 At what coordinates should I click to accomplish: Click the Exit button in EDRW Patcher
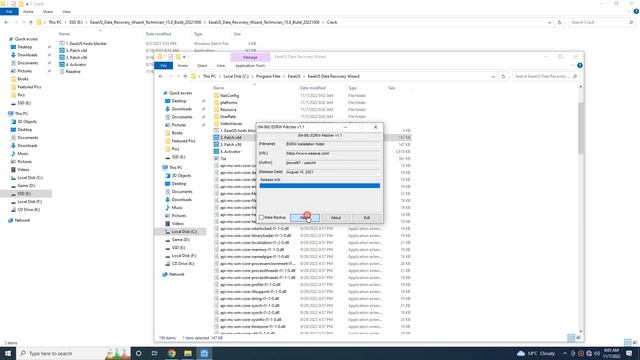[367, 218]
